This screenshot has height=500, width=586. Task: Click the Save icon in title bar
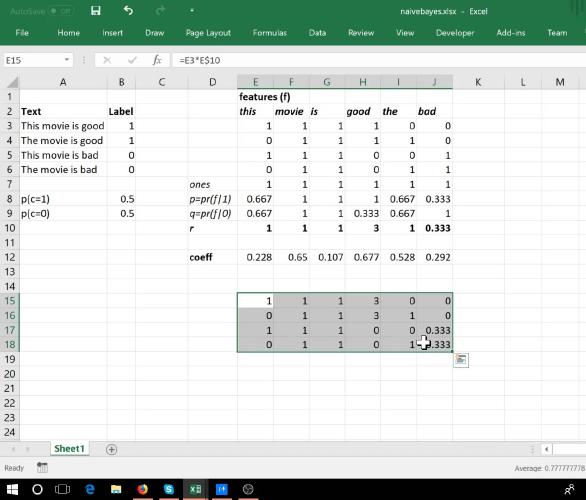[96, 11]
